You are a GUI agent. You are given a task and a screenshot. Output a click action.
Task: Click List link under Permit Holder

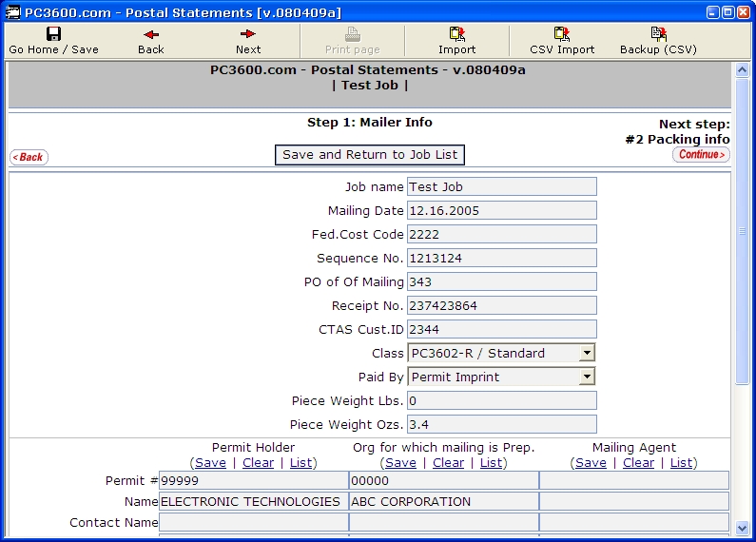pos(300,463)
